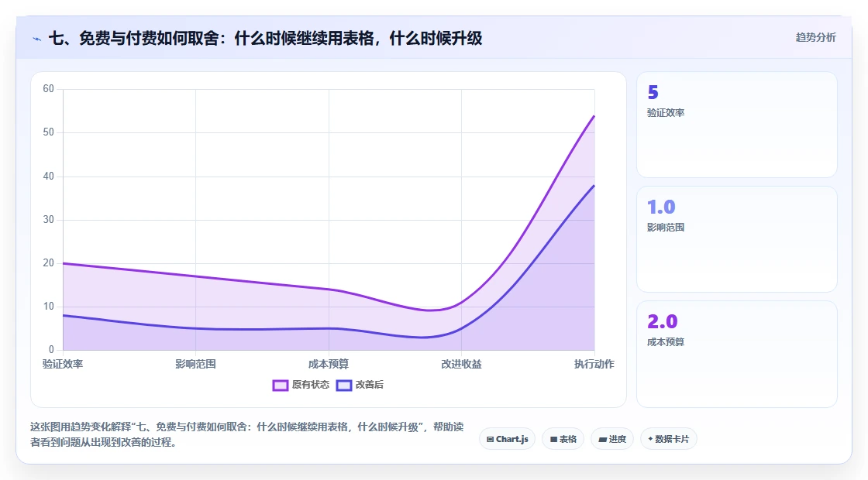Click the y-axis label 60
The height and width of the screenshot is (480, 868).
49,89
